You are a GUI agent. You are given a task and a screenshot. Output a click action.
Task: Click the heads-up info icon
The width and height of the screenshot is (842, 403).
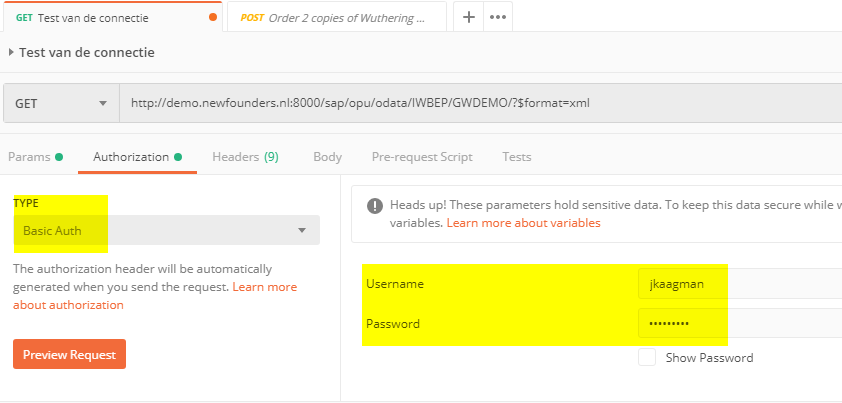click(x=375, y=206)
